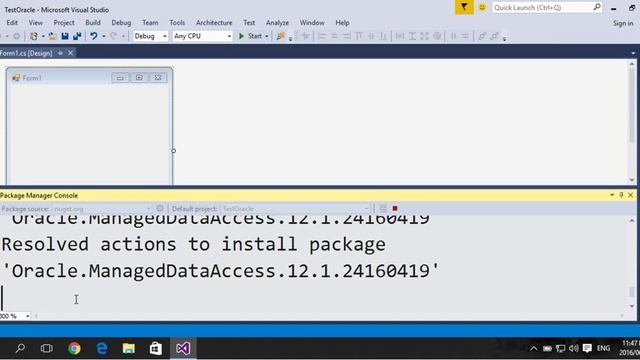This screenshot has height=360, width=640.
Task: Click the Align Tops layout icon
Action: pyautogui.click(x=359, y=36)
